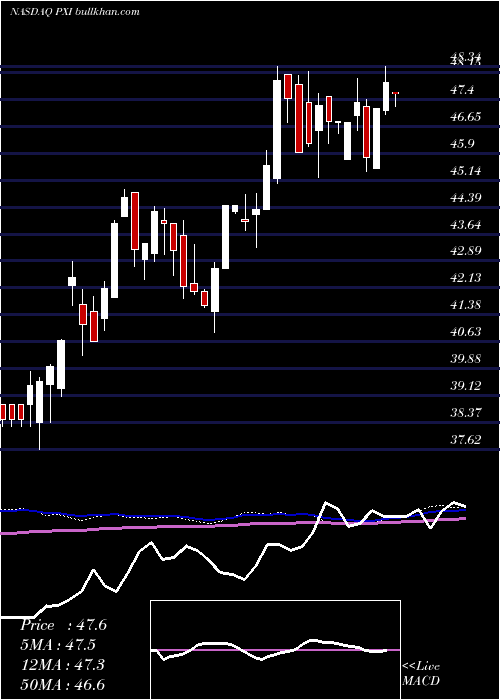Screen dimensions: 500x700
Task: Click the 43.64 price axis label
Action: tap(466, 224)
